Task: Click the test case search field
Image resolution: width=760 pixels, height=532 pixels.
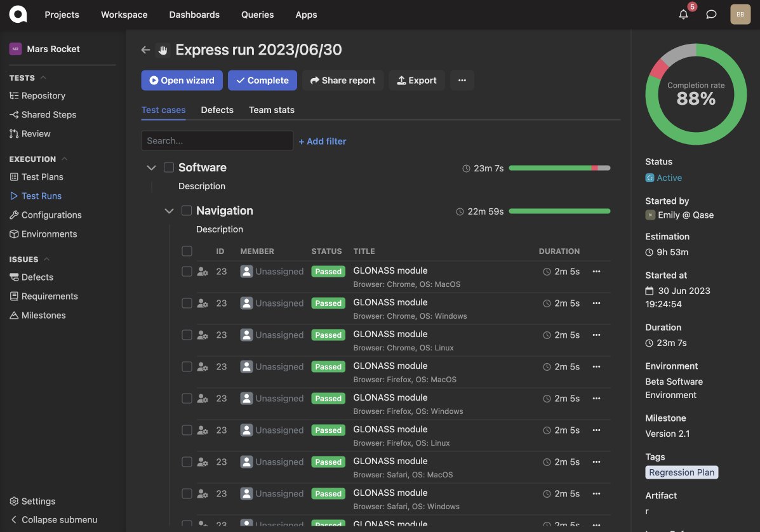Action: coord(217,141)
